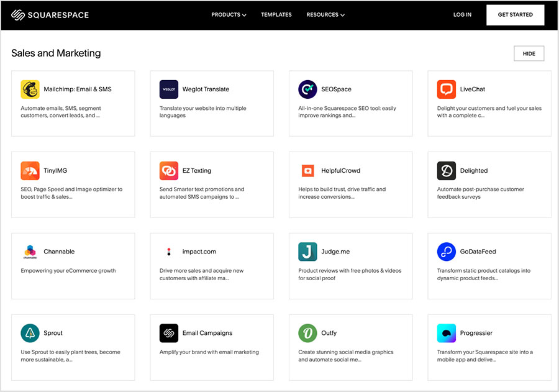Open the Weglot Translate title link
Screen dimensions: 559x392
coord(206,89)
